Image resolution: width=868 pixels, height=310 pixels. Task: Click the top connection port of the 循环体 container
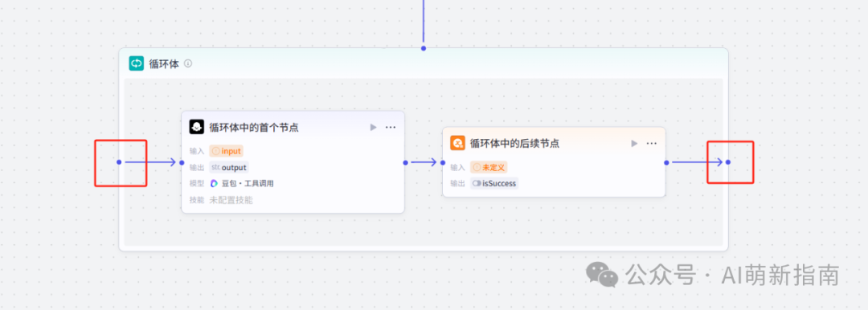coord(424,48)
